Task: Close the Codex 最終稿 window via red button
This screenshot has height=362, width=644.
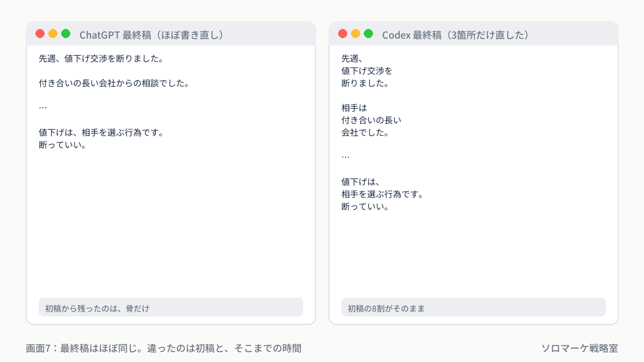Action: pyautogui.click(x=342, y=34)
